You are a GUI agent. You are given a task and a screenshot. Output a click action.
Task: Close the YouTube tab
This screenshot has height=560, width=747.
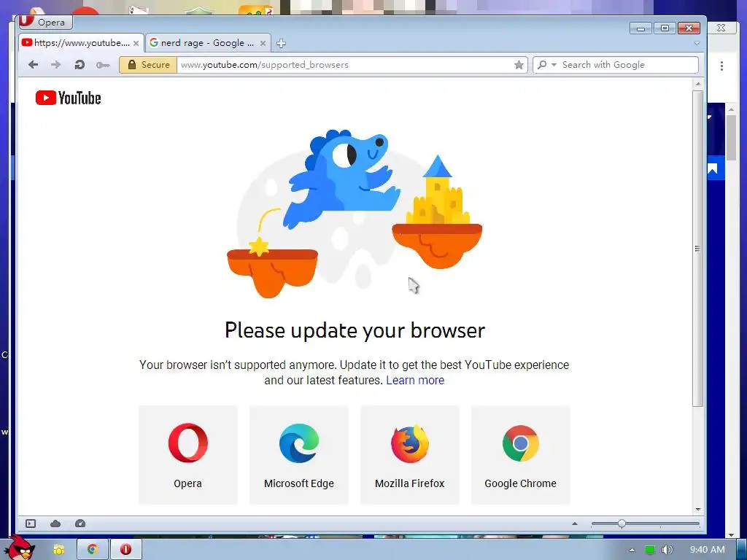pos(136,43)
